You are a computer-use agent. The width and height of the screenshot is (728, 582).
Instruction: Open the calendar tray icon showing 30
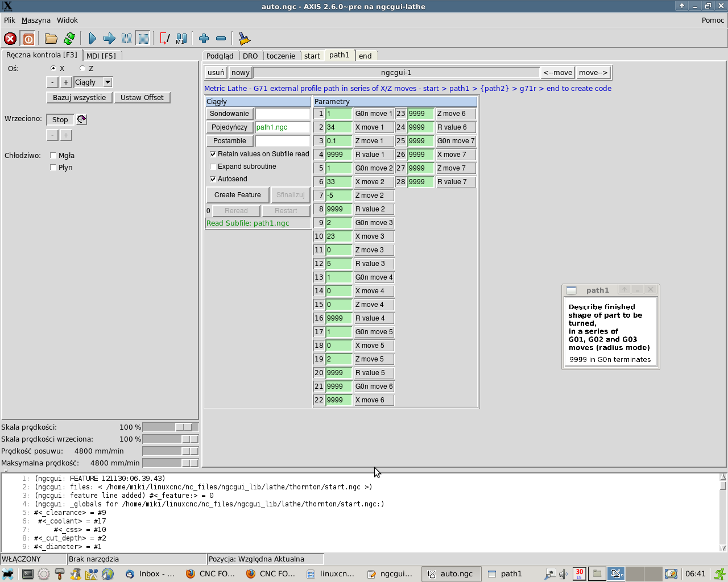coord(579,574)
